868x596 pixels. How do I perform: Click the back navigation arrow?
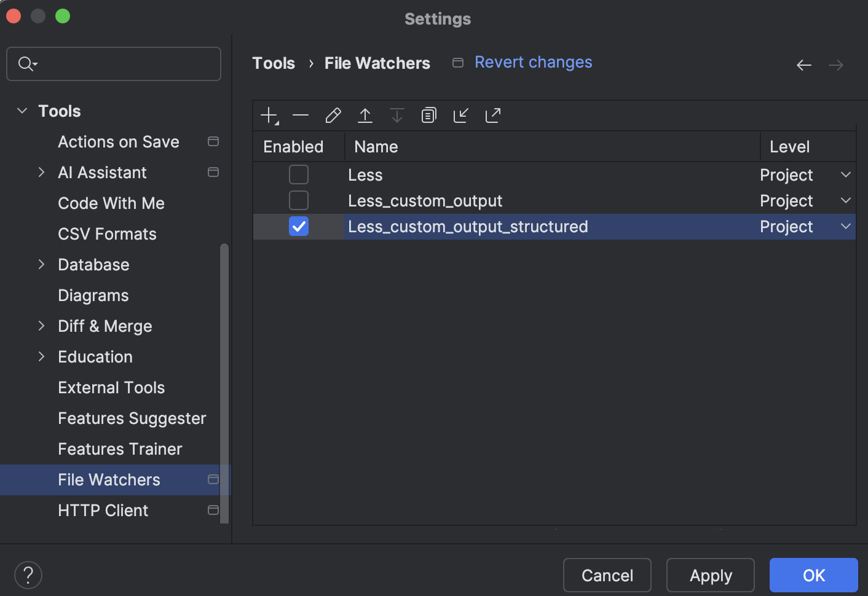803,65
